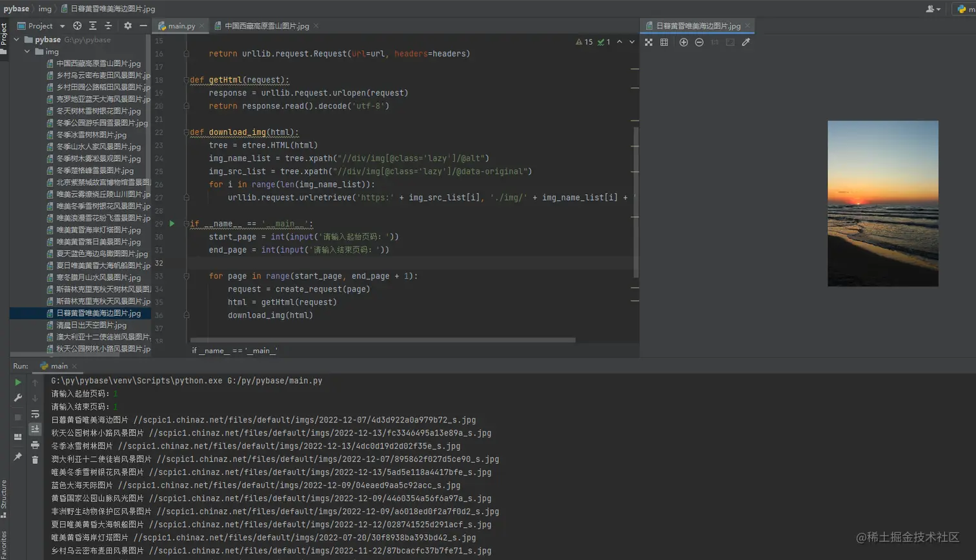This screenshot has width=976, height=560.
Task: Close the 'main' Run tab
Action: coord(74,366)
